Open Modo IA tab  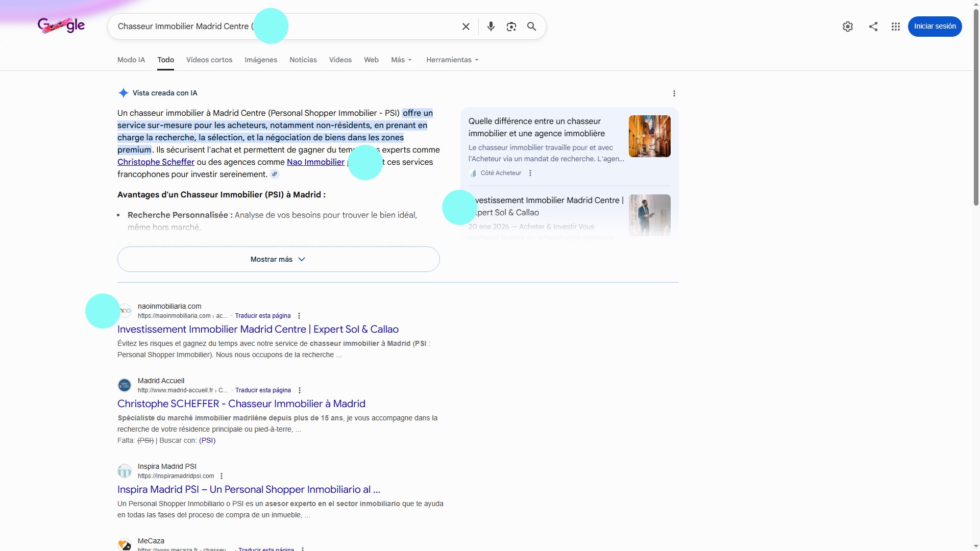point(131,60)
